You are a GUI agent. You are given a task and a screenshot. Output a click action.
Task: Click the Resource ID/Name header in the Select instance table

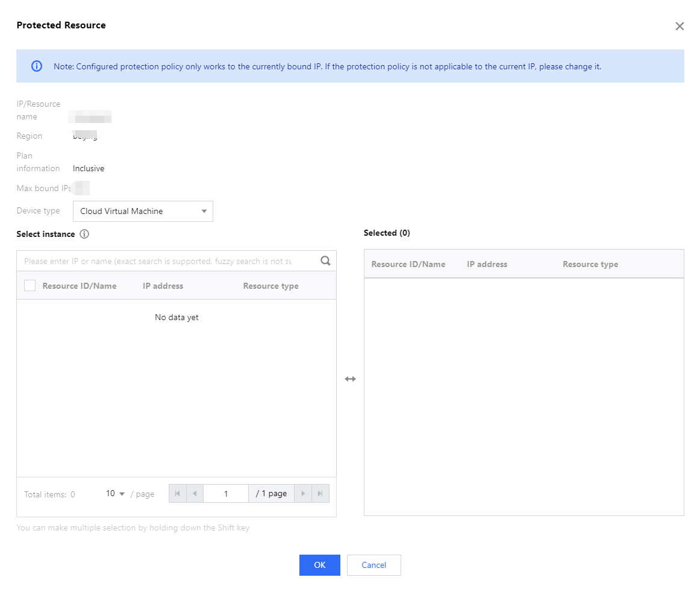click(x=80, y=286)
